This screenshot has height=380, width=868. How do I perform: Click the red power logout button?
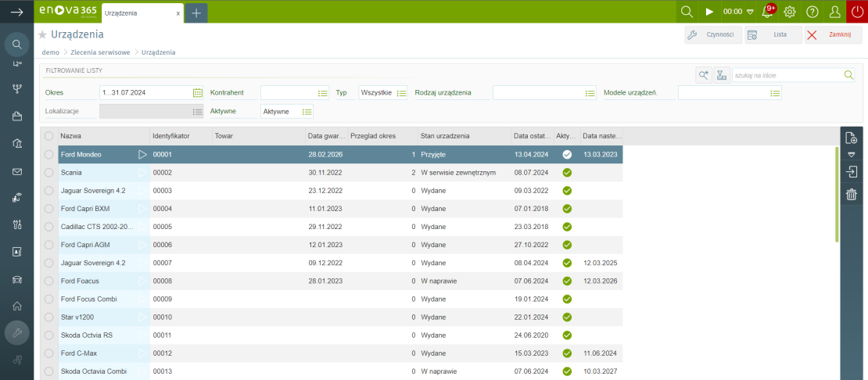856,12
